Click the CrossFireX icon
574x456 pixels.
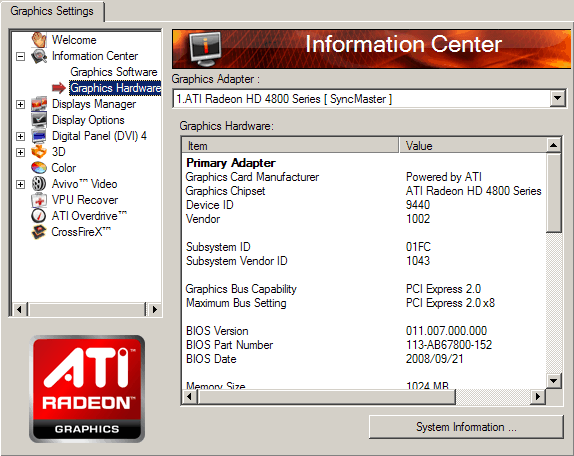click(39, 232)
